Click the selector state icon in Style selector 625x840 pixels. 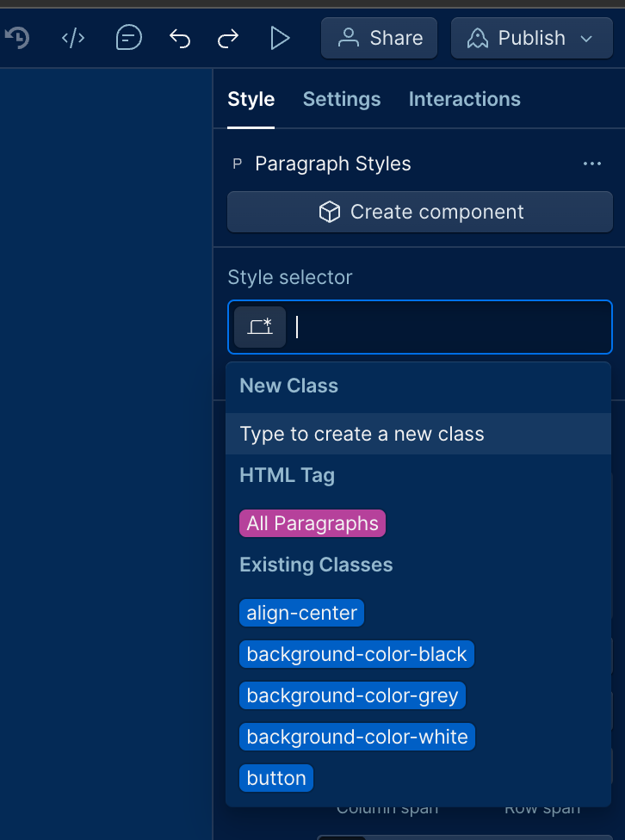pyautogui.click(x=260, y=327)
